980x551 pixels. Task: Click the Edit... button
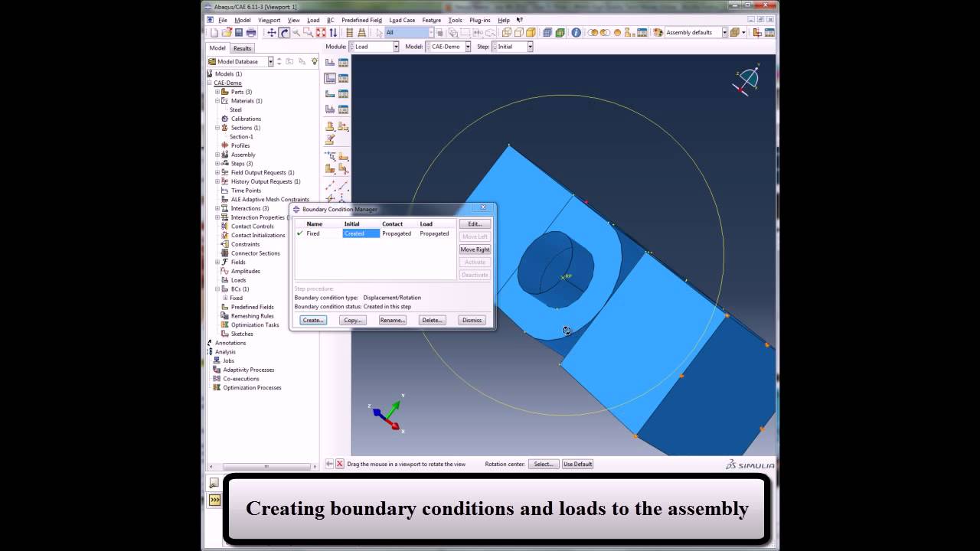coord(475,224)
